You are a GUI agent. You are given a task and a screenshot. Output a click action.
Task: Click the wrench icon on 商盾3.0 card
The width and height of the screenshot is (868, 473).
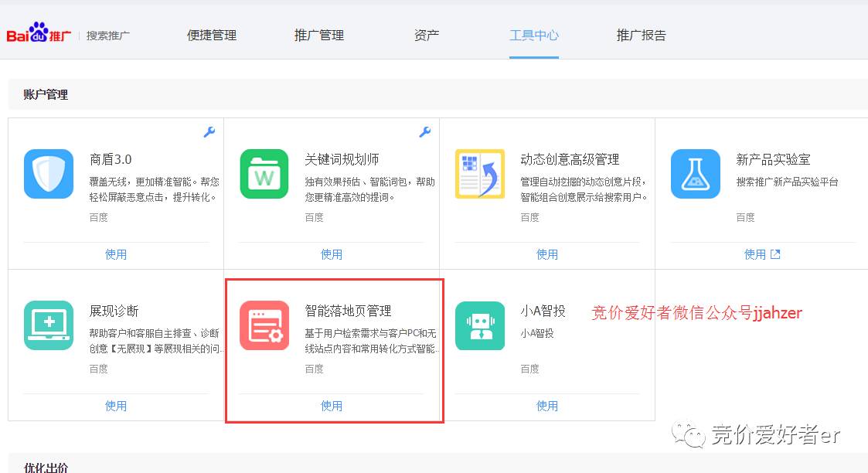[x=209, y=131]
